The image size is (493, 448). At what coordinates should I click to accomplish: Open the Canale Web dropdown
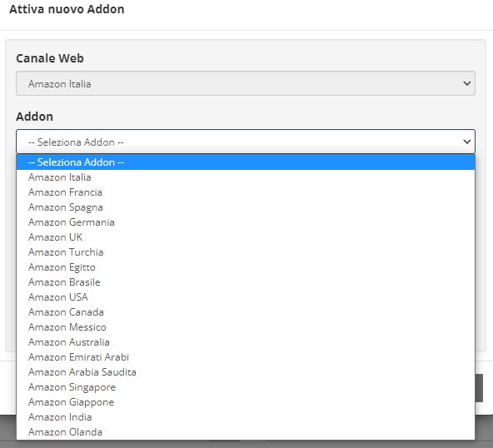click(x=245, y=83)
